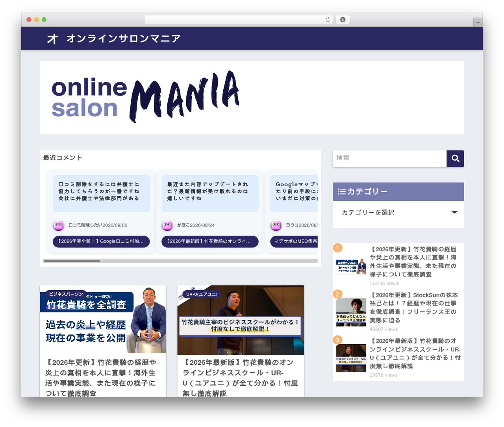Viewport: 504px width, 427px height.
Task: Click avatar of 口コミ削除したい commenter
Action: 59,226
